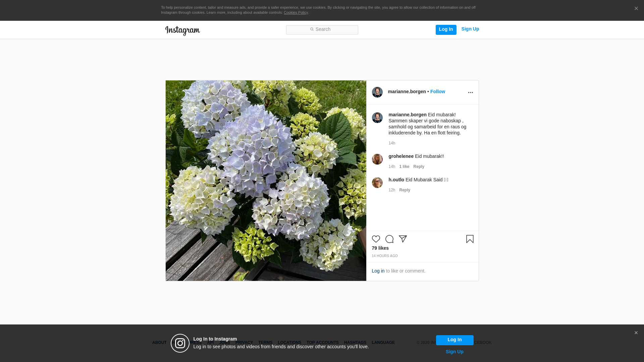Click caption's 14h timestamp
The height and width of the screenshot is (362, 644).
392,143
